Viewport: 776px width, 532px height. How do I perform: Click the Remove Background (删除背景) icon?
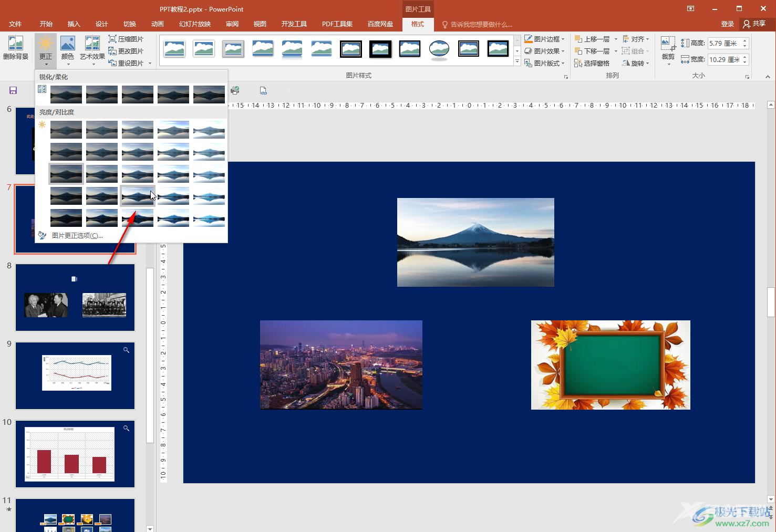16,48
